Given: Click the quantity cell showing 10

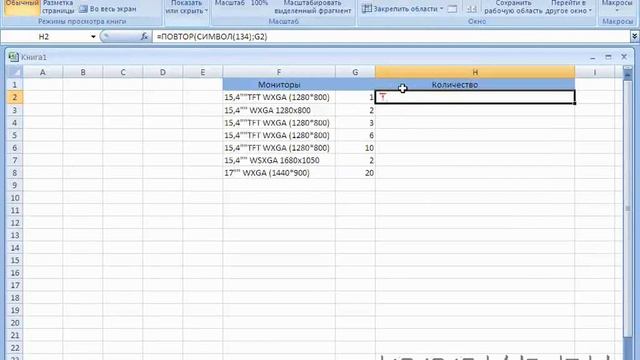Looking at the screenshot, I should point(355,148).
